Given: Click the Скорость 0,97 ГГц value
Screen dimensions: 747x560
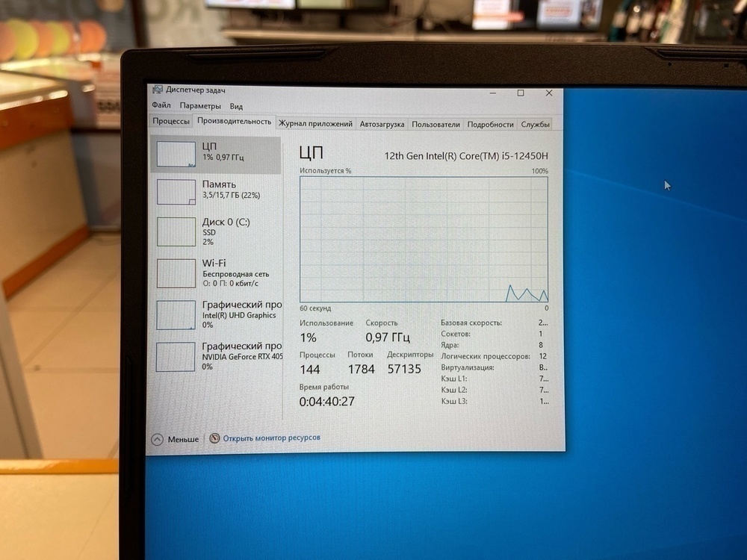Looking at the screenshot, I should coord(388,337).
